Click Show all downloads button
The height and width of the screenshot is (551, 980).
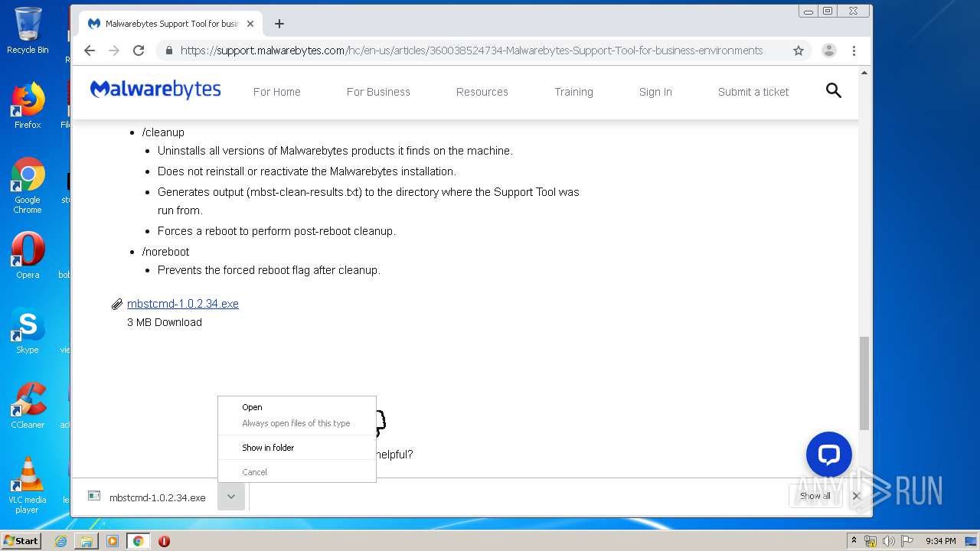(x=815, y=496)
